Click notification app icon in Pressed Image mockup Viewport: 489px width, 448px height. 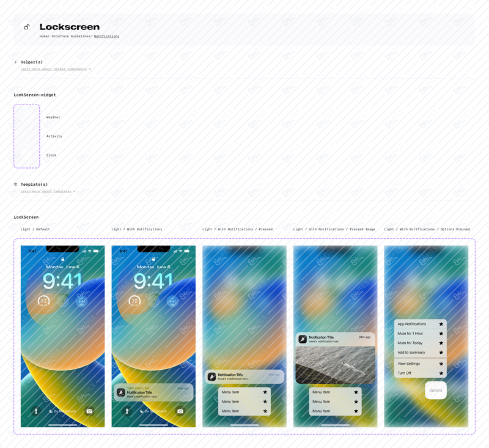[303, 339]
